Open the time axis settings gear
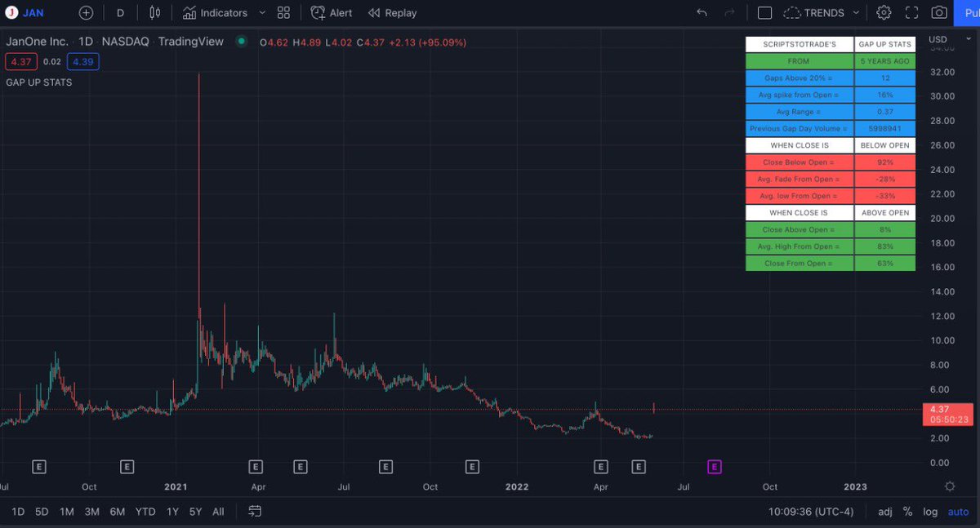Screen dimensions: 980x528 point(950,486)
